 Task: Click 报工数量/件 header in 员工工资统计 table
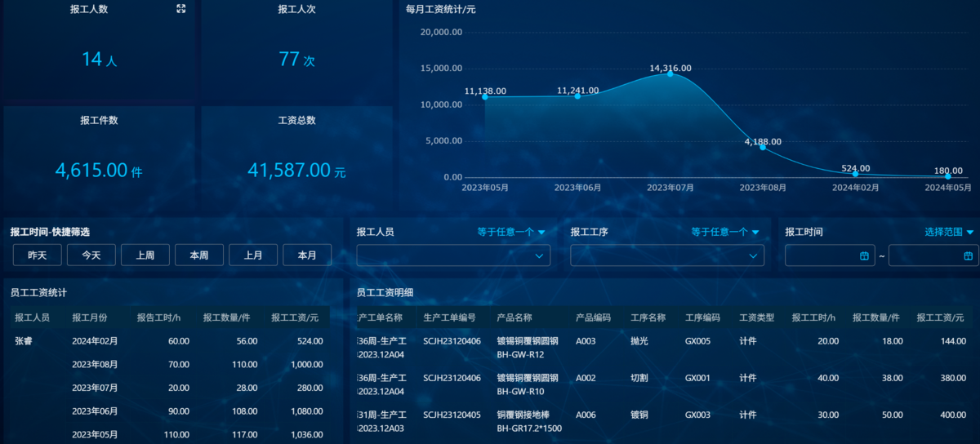pyautogui.click(x=225, y=317)
